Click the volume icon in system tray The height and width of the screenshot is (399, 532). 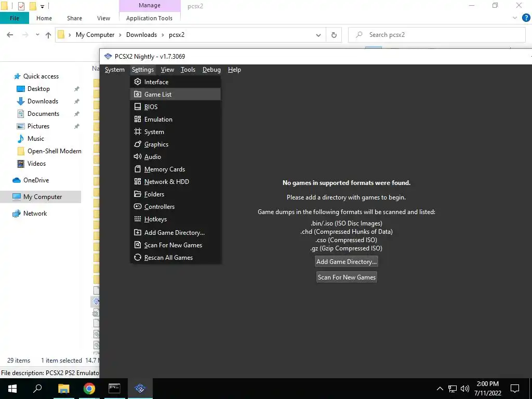click(465, 389)
